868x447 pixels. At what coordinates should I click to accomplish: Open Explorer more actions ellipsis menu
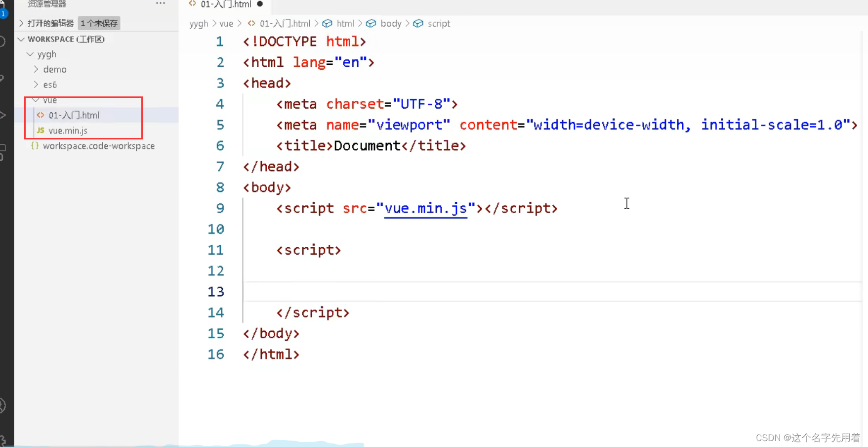point(161,3)
